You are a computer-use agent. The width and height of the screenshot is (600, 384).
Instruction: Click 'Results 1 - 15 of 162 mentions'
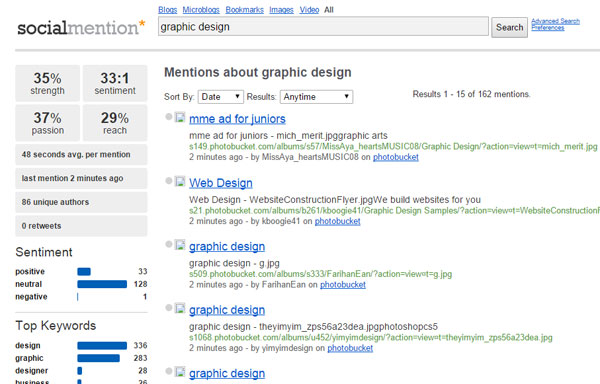coord(471,94)
